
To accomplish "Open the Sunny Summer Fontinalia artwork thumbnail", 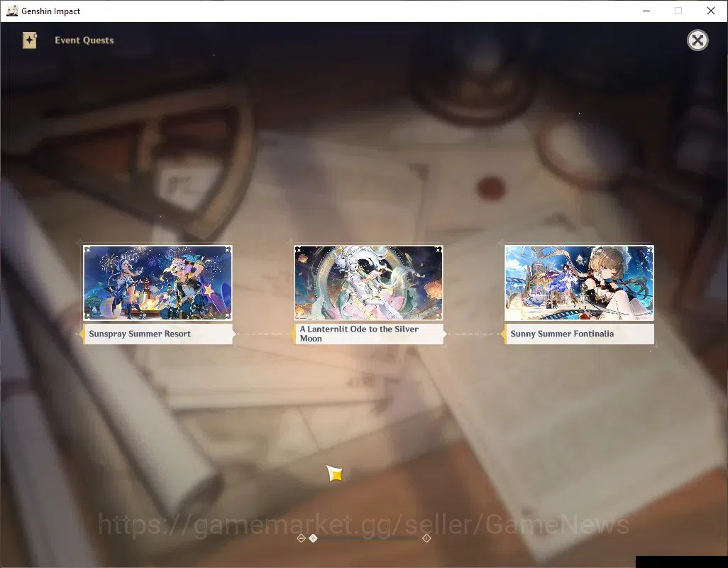I will (579, 283).
